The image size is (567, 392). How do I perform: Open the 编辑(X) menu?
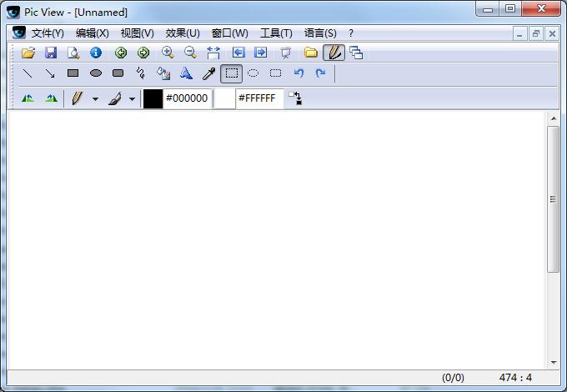(x=93, y=33)
